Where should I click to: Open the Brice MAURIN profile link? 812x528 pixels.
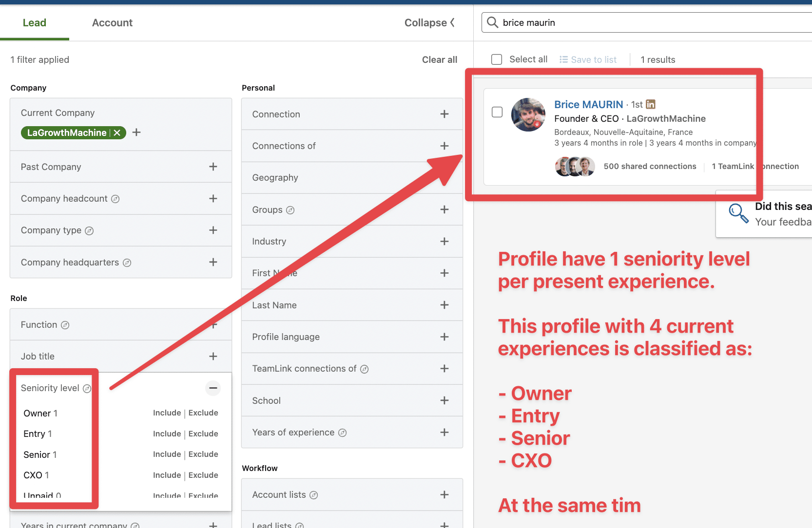point(588,104)
